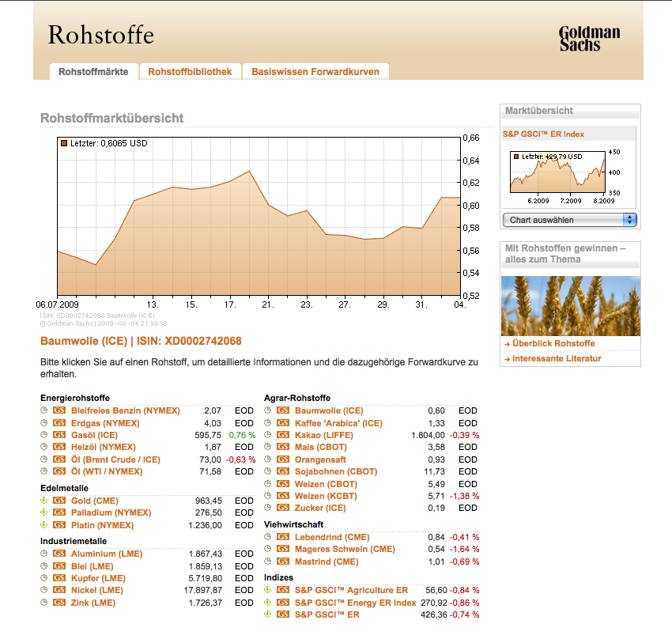
Task: Open the Gasöl (ICE) commodity link
Action: point(94,435)
